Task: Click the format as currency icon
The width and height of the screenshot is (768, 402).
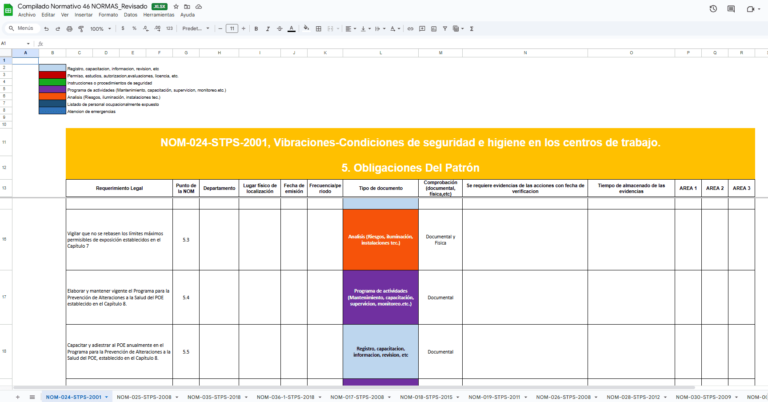Action: [x=124, y=29]
